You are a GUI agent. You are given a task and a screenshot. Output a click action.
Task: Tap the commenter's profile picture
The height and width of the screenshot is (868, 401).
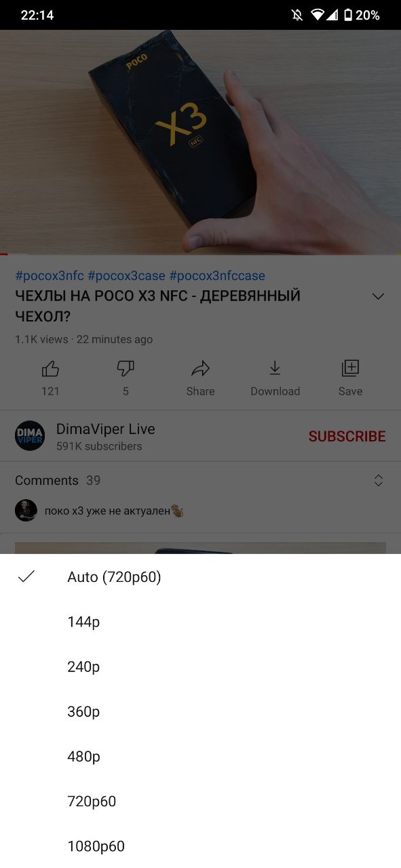26,511
